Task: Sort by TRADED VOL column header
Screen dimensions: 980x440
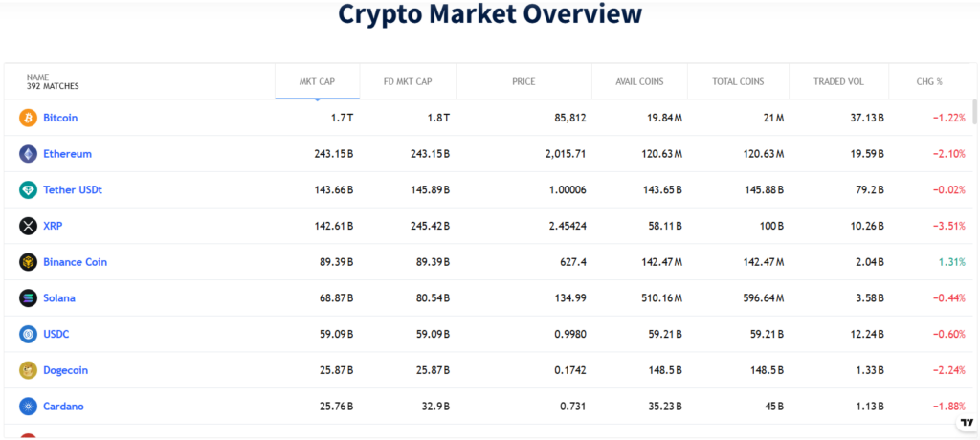Action: (x=838, y=81)
